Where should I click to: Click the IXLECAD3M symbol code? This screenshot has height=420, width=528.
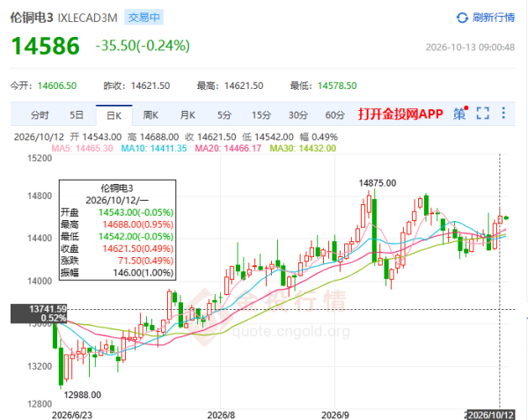[x=87, y=18]
